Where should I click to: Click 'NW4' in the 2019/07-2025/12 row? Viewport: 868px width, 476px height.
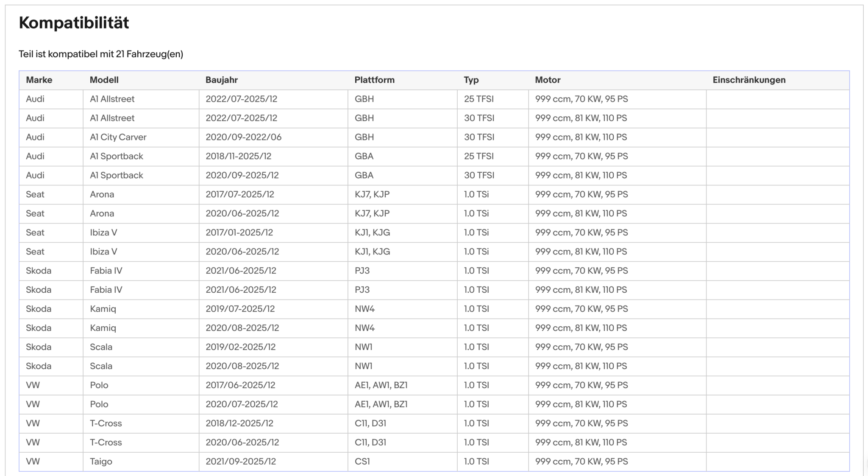click(365, 309)
